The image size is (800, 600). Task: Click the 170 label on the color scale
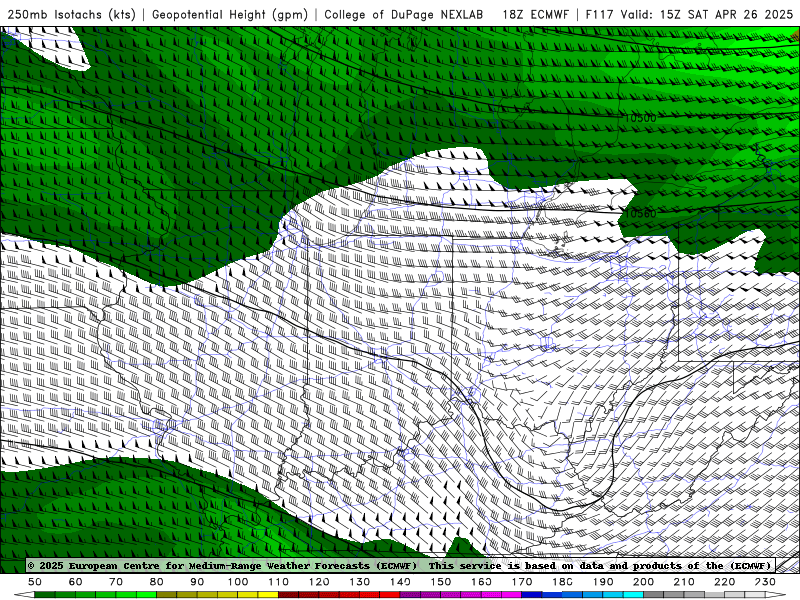coord(521,582)
